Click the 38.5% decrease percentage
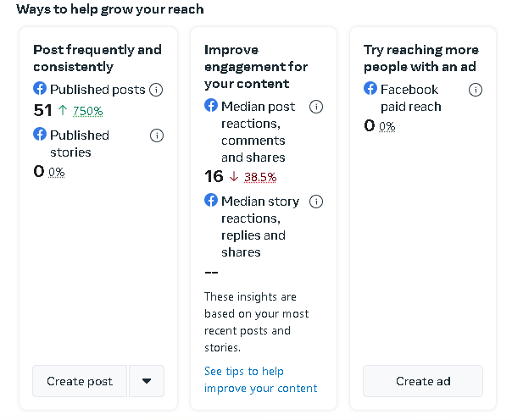This screenshot has height=420, width=512. [260, 177]
